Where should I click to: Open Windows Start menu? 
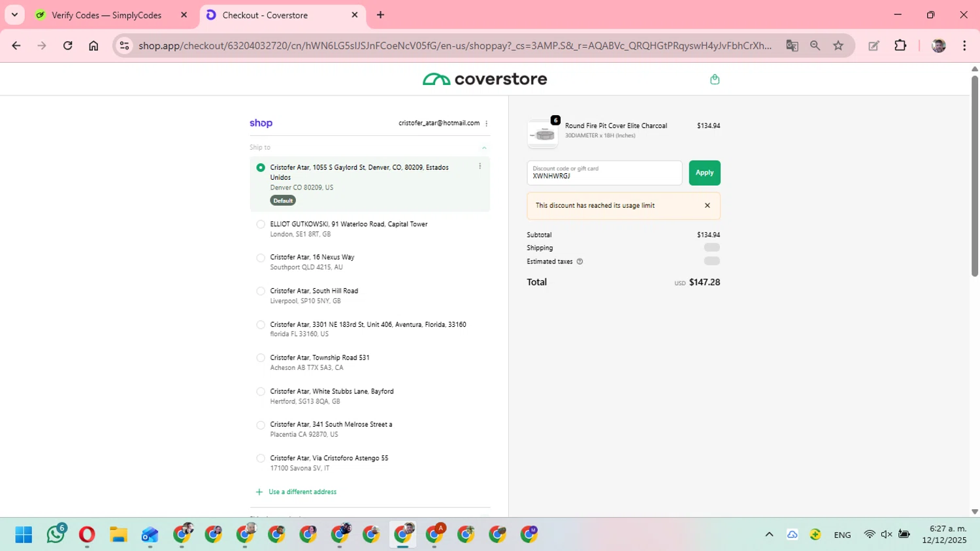pyautogui.click(x=24, y=535)
